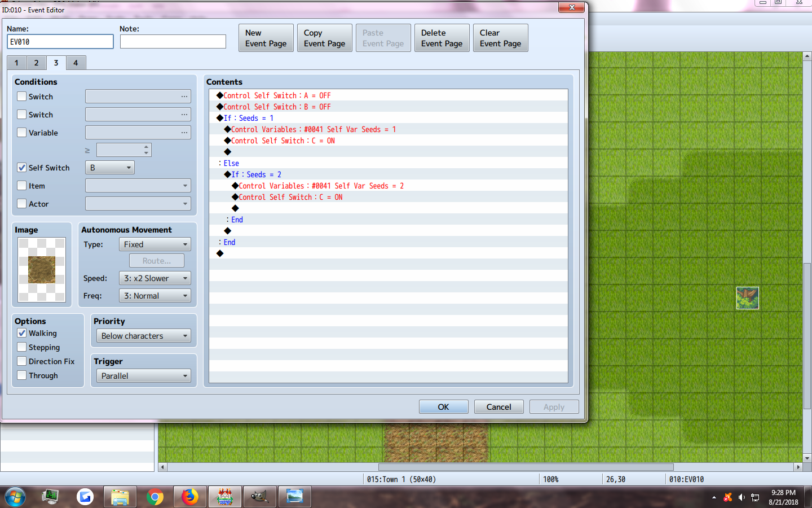Uncheck the Self Switch condition
812x508 pixels.
[22, 168]
